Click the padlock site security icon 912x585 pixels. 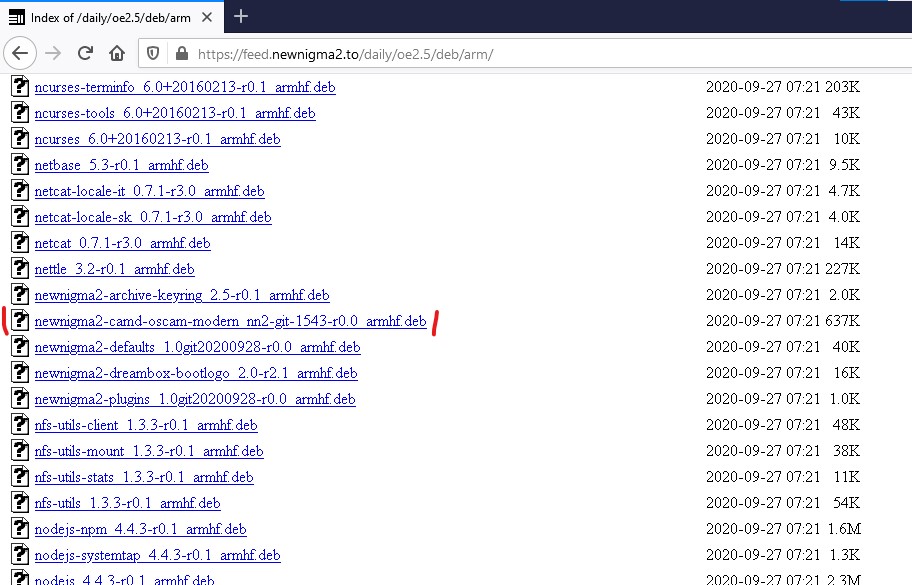181,54
